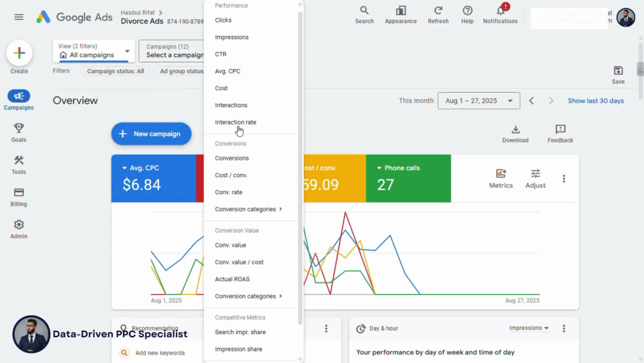
Task: Open Goals in the sidebar
Action: (x=19, y=133)
